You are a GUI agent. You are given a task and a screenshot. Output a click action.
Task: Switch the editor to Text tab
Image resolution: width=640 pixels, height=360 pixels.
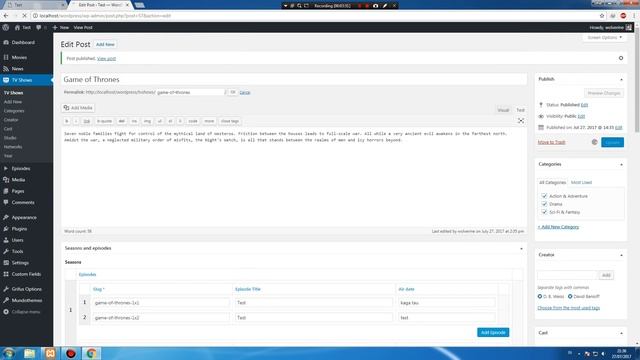coord(520,110)
